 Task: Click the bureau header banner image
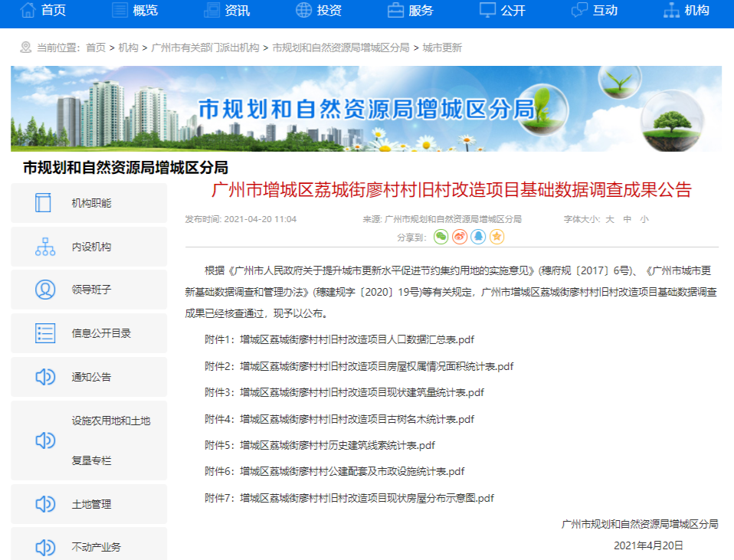click(366, 109)
